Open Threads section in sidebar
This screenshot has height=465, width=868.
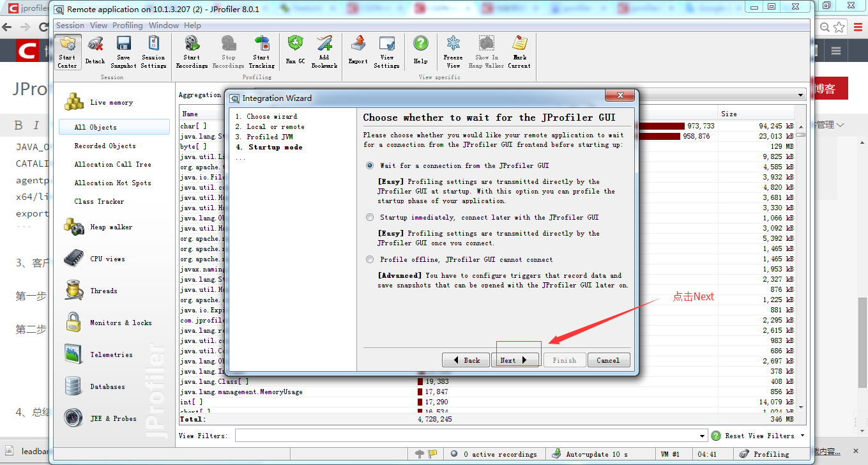91,291
